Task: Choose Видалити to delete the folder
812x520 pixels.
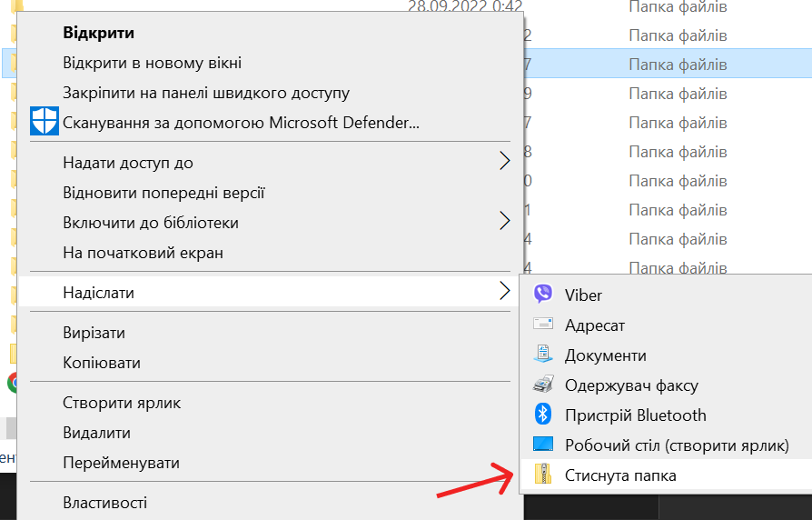Action: click(x=96, y=433)
